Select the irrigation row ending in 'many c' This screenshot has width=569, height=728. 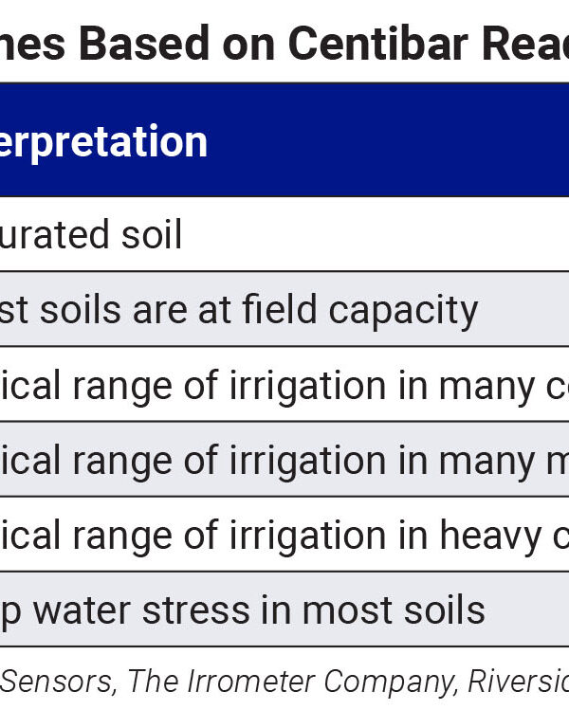284,385
